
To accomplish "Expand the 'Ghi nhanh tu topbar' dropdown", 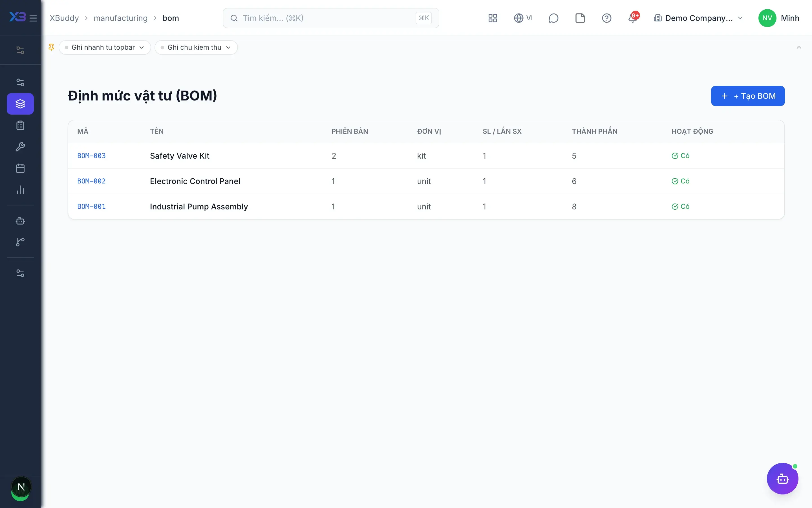I will pyautogui.click(x=105, y=47).
